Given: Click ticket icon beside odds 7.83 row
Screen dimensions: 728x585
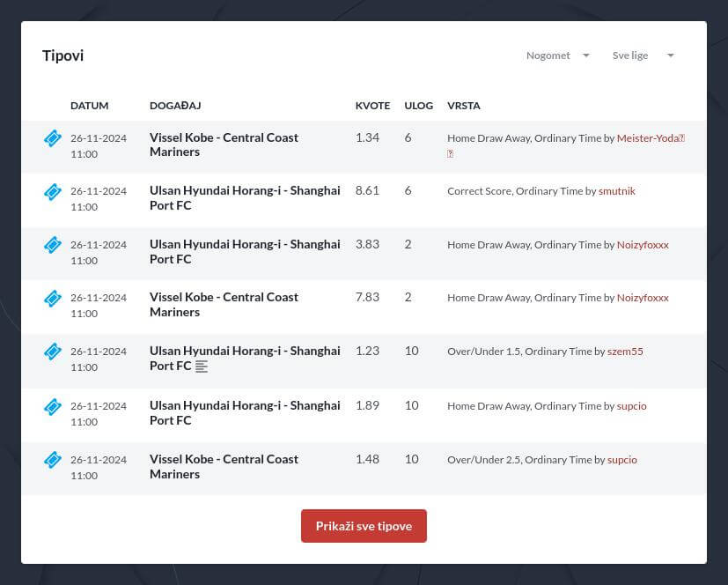Looking at the screenshot, I should coord(53,299).
